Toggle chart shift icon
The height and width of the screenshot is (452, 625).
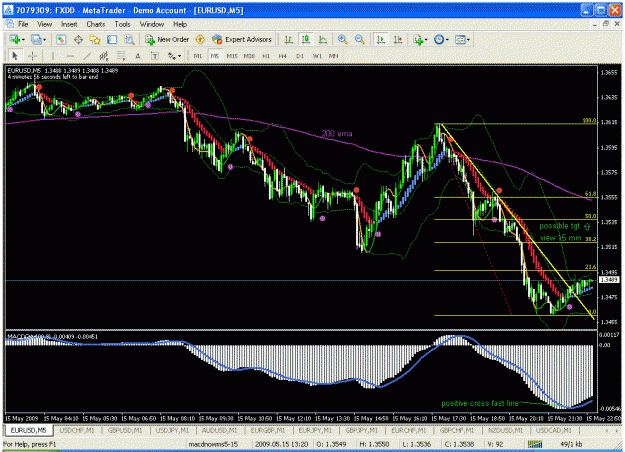(398, 39)
